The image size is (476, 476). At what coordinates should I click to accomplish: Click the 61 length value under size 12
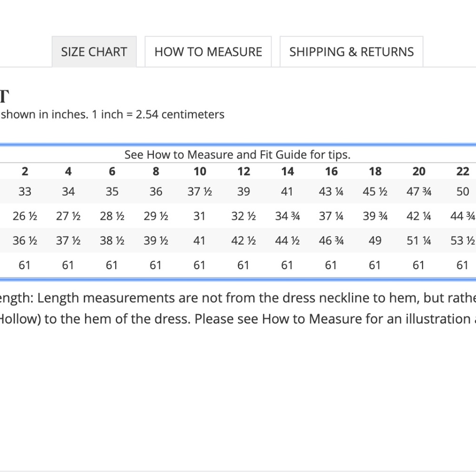pyautogui.click(x=243, y=265)
